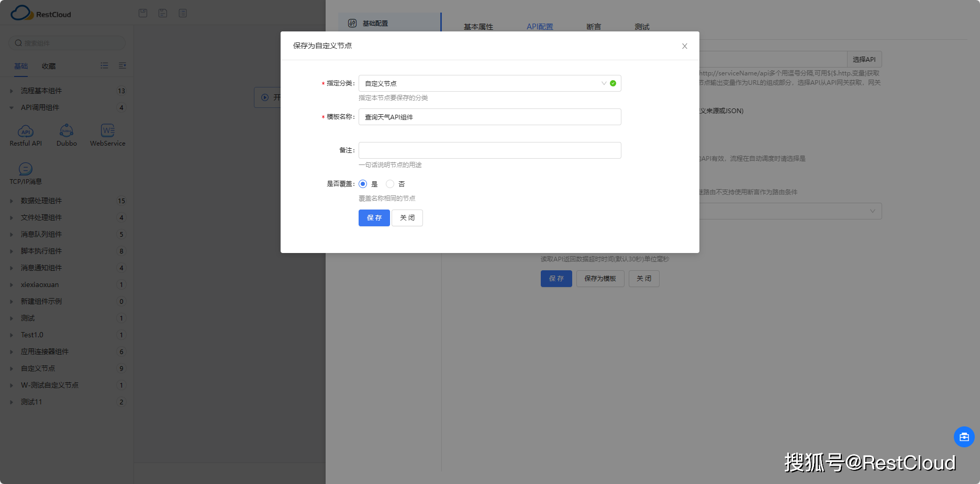980x484 pixels.
Task: Select the WebService component icon
Action: 107,130
